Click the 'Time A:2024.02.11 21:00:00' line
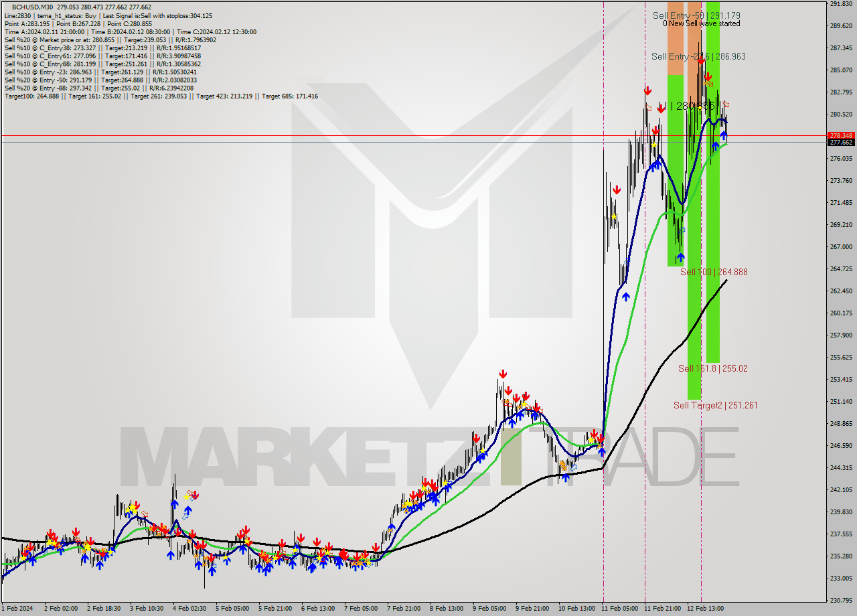 coord(131,31)
